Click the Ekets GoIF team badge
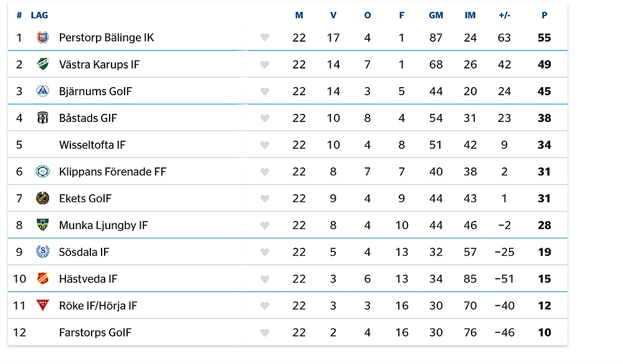The width and height of the screenshot is (623, 364). coord(42,198)
